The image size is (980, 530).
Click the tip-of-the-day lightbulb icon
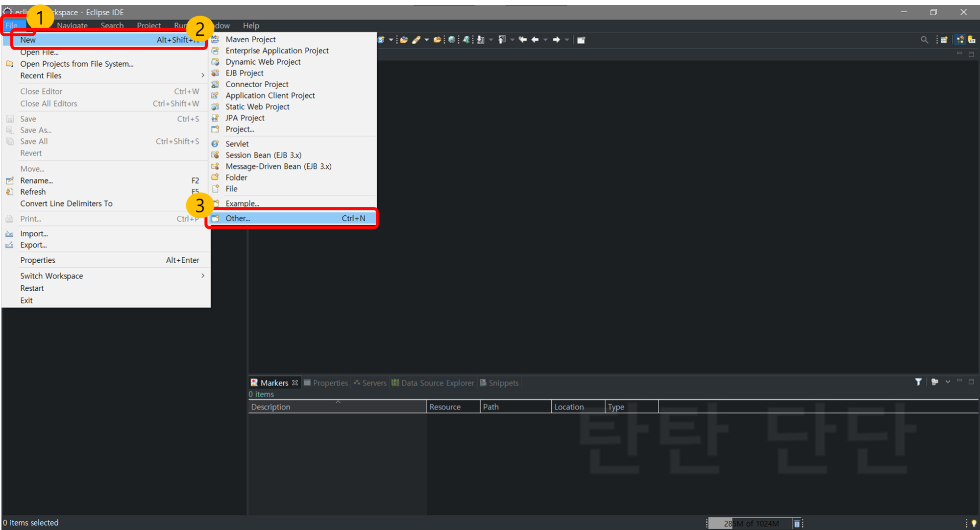(974, 523)
